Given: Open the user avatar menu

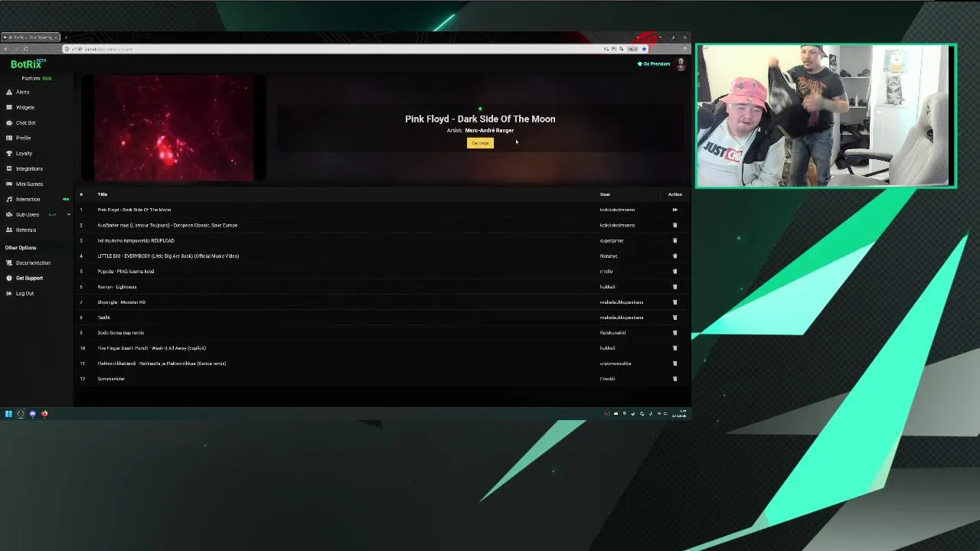Looking at the screenshot, I should [x=681, y=64].
